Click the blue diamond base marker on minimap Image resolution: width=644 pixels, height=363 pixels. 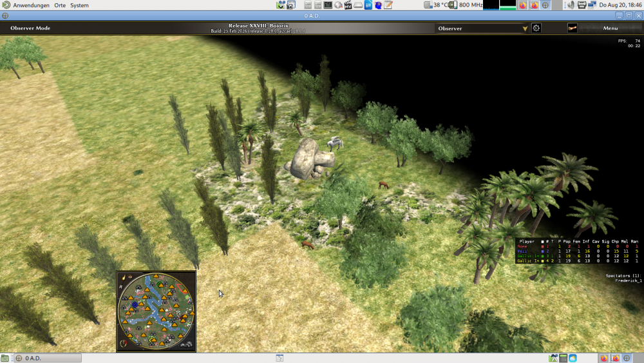135,305
